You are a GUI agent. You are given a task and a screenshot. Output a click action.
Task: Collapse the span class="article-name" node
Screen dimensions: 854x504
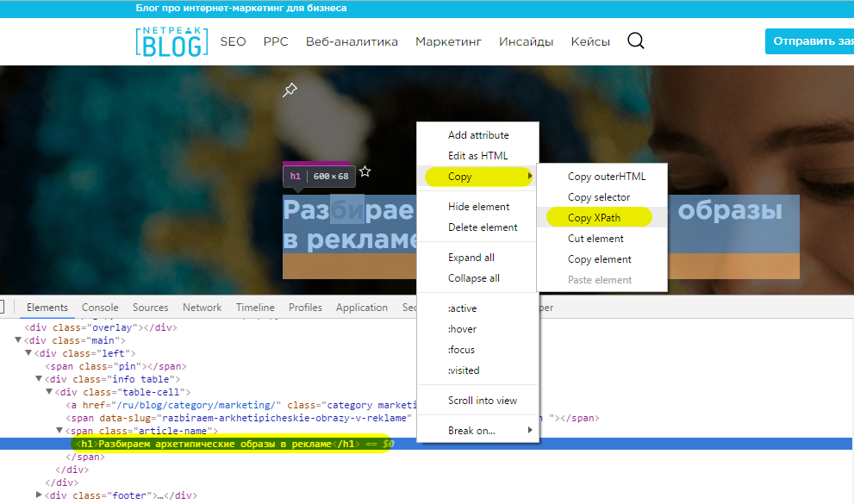coord(59,431)
